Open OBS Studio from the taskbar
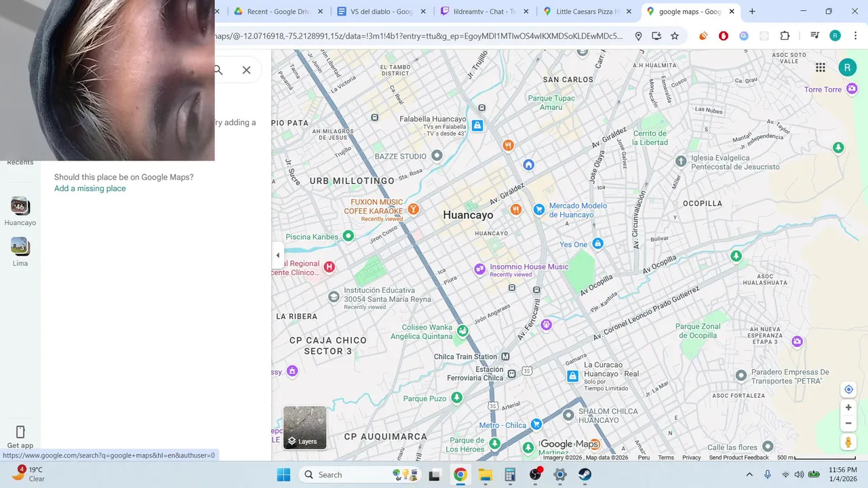The height and width of the screenshot is (488, 868). pyautogui.click(x=535, y=474)
